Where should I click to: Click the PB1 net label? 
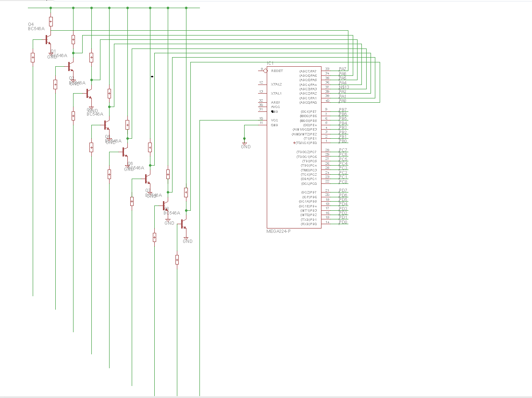pyautogui.click(x=343, y=137)
